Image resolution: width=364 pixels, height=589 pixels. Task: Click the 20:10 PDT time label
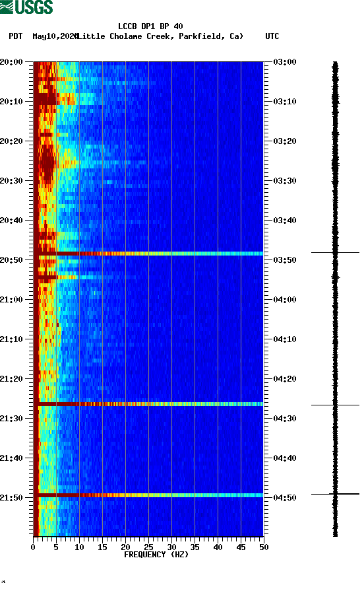pyautogui.click(x=11, y=102)
